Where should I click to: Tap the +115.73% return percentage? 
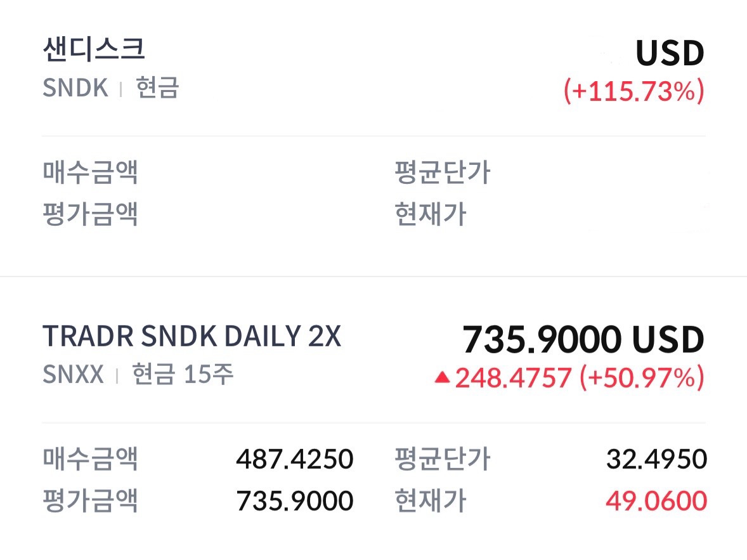point(634,91)
